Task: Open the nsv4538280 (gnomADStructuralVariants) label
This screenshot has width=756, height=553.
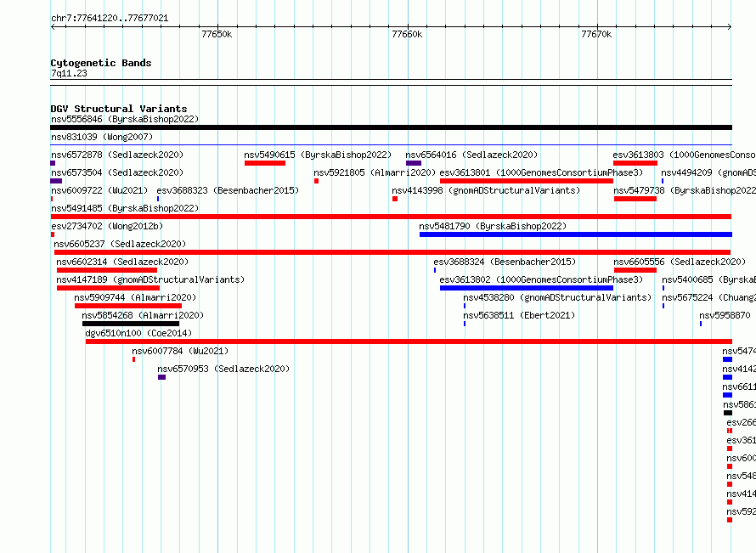Action: pyautogui.click(x=557, y=297)
